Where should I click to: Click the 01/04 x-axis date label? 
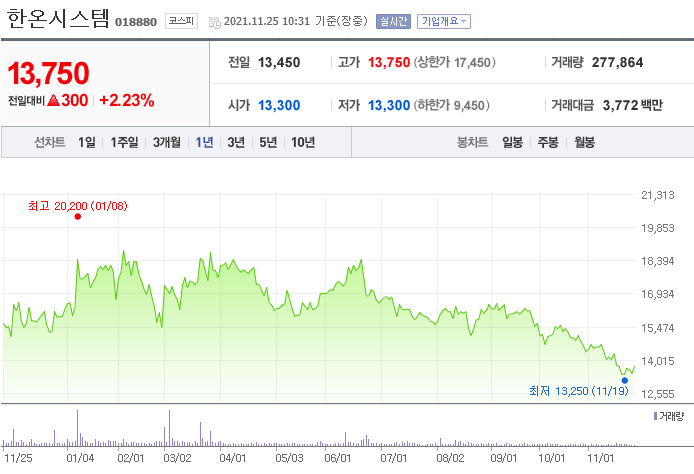tap(80, 458)
